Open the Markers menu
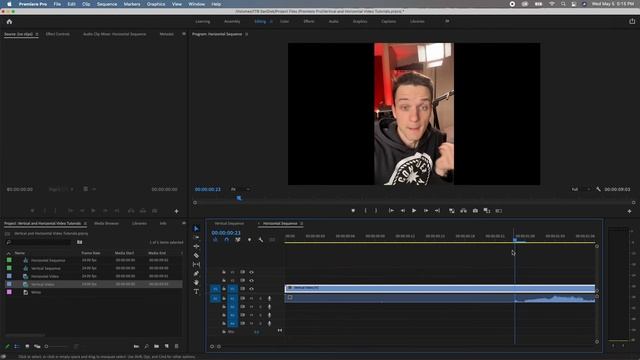The width and height of the screenshot is (640, 360). pyautogui.click(x=132, y=4)
